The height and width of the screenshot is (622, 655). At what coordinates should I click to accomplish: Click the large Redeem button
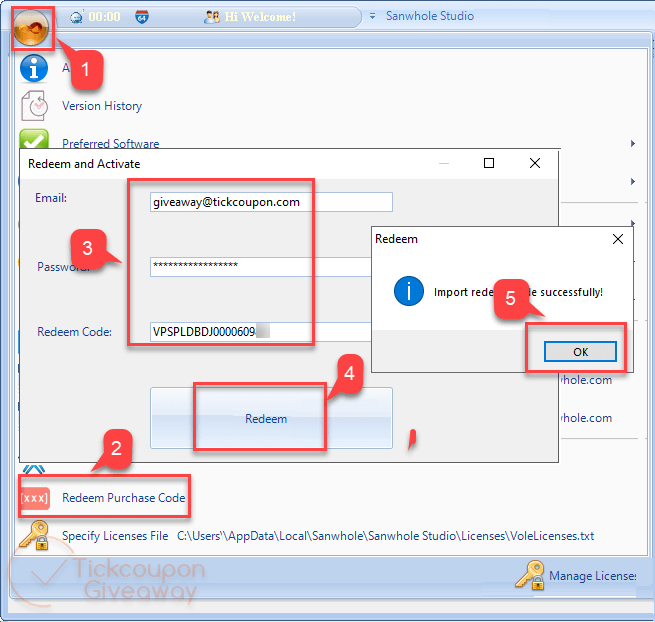pyautogui.click(x=271, y=418)
